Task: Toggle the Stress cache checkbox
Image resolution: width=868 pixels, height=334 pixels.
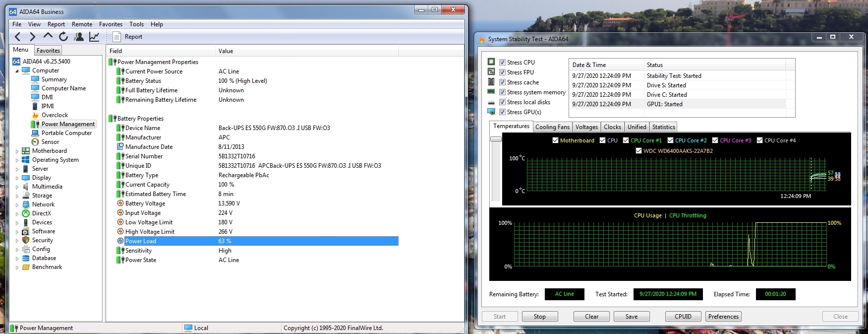Action: [x=502, y=82]
